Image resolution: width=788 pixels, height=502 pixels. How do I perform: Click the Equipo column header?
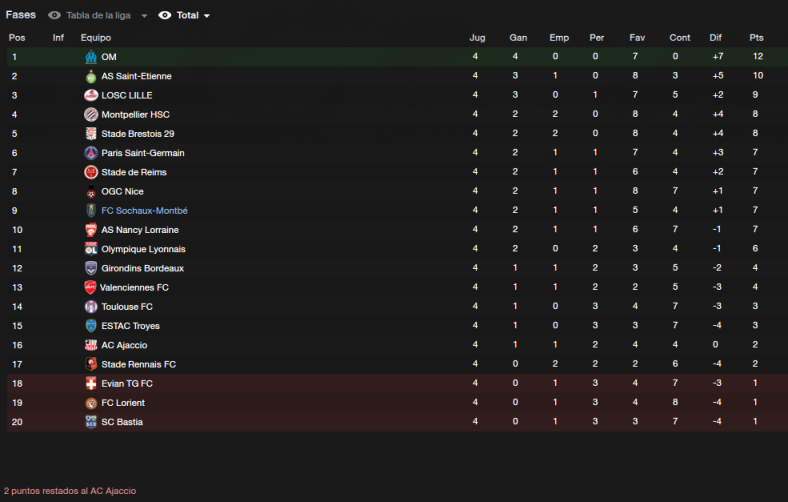[x=95, y=38]
